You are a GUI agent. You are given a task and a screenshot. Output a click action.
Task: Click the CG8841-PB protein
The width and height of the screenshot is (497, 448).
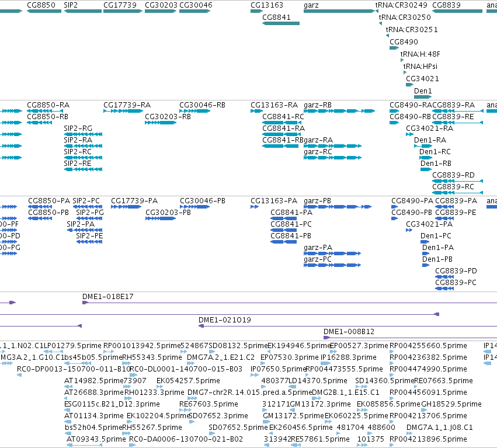[x=284, y=242]
